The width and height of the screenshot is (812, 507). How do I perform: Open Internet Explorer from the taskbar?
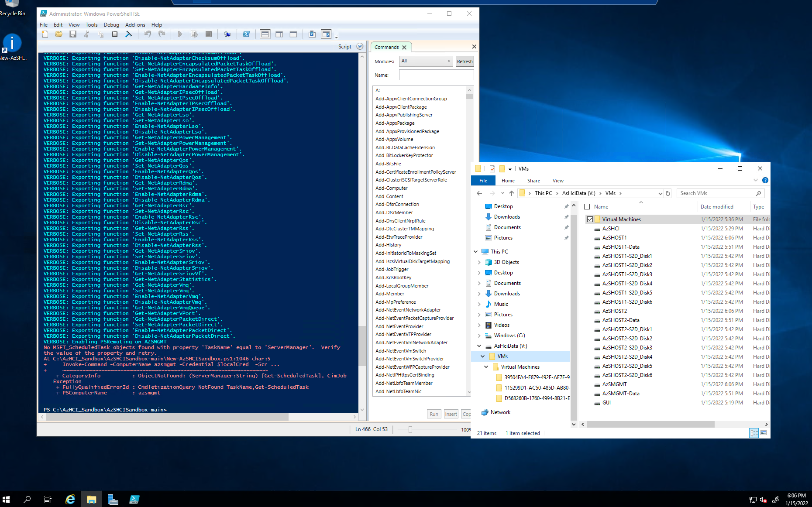click(70, 499)
